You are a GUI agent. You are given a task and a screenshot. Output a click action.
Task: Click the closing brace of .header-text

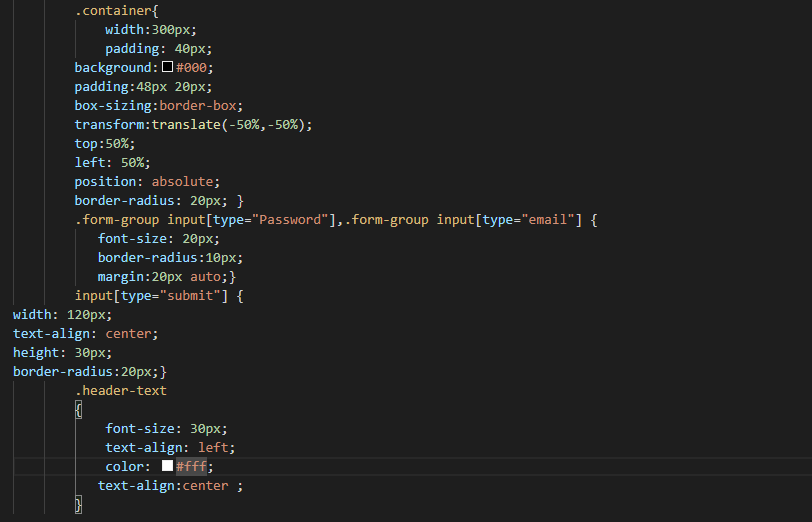78,504
